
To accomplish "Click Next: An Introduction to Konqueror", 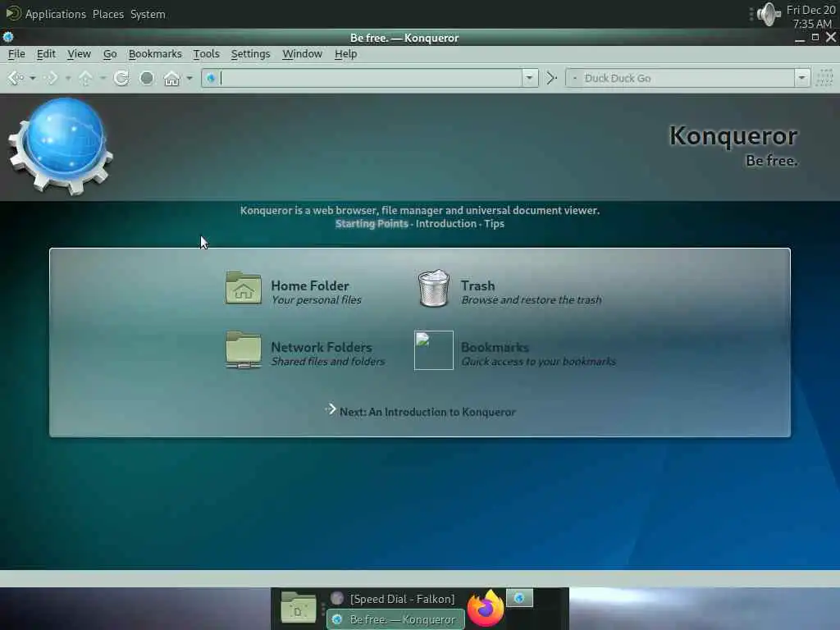I will point(427,412).
